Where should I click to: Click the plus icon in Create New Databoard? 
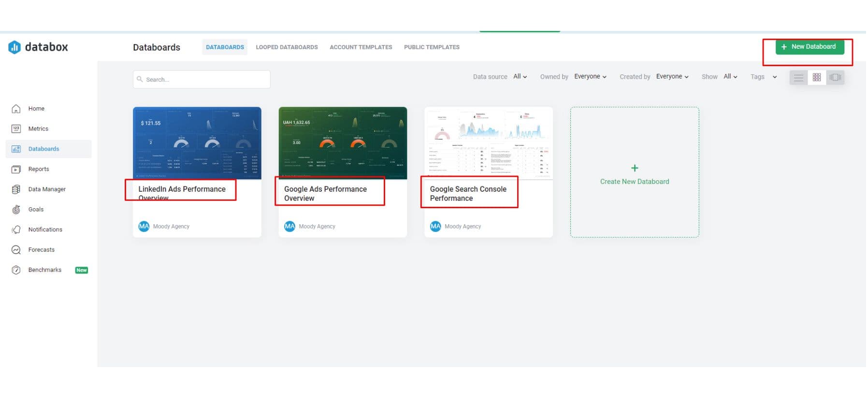click(635, 168)
